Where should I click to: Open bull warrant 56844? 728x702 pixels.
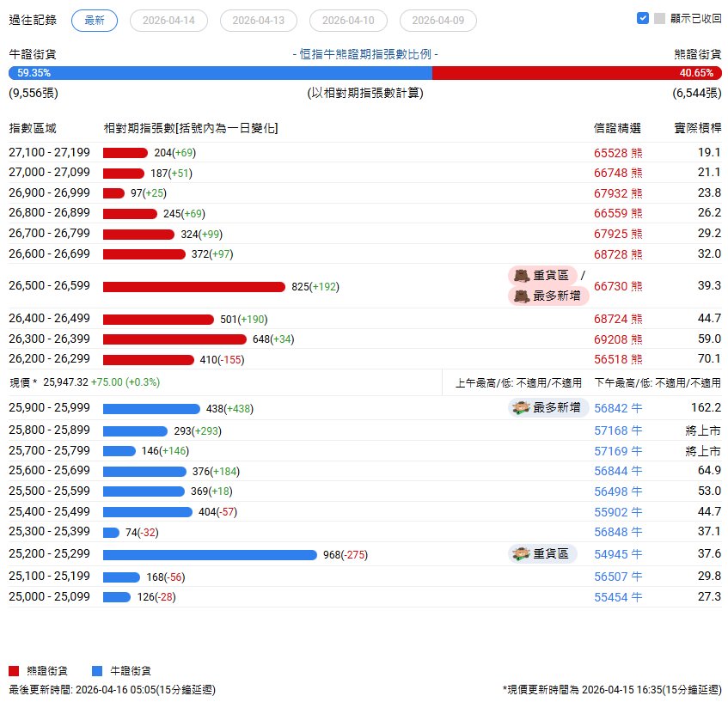[618, 471]
